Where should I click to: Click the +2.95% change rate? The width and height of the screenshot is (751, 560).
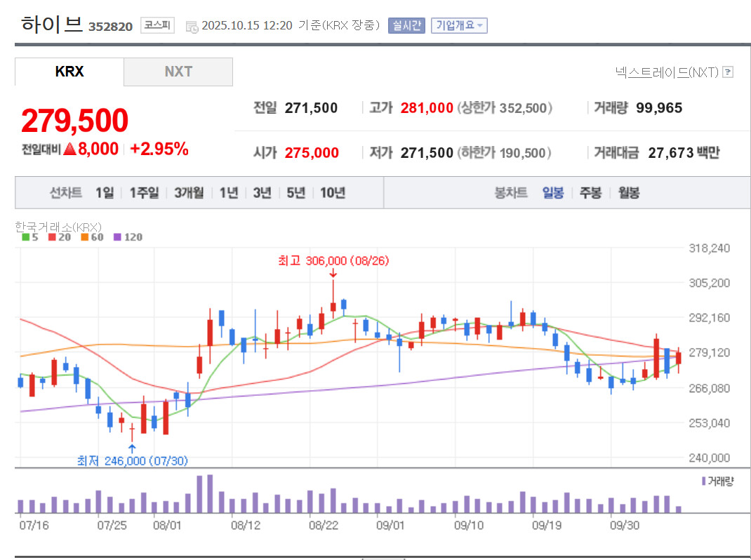[x=159, y=149]
